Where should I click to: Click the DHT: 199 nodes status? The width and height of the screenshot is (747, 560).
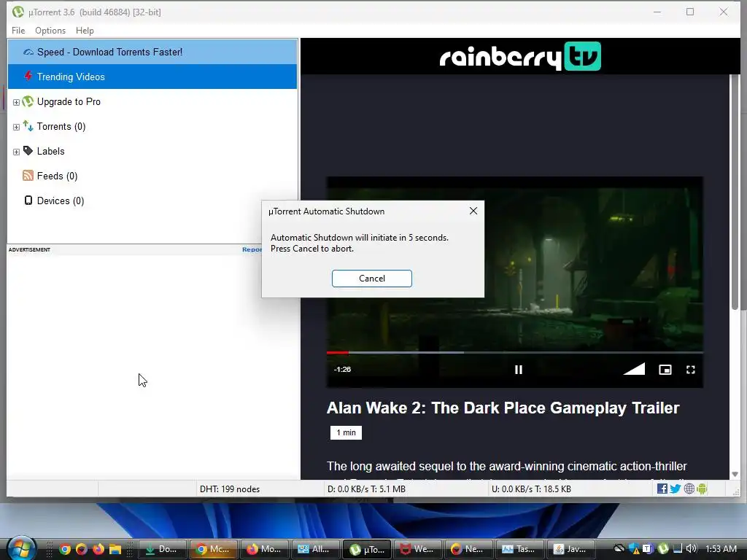[x=230, y=489]
